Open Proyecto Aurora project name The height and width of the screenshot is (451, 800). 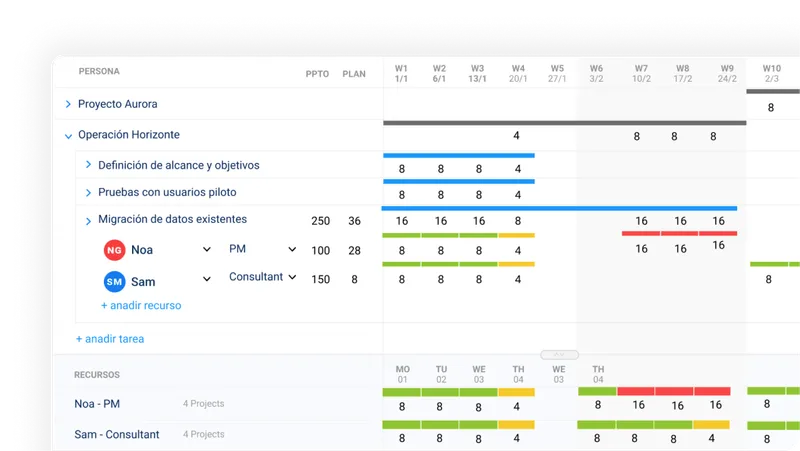[x=117, y=104]
